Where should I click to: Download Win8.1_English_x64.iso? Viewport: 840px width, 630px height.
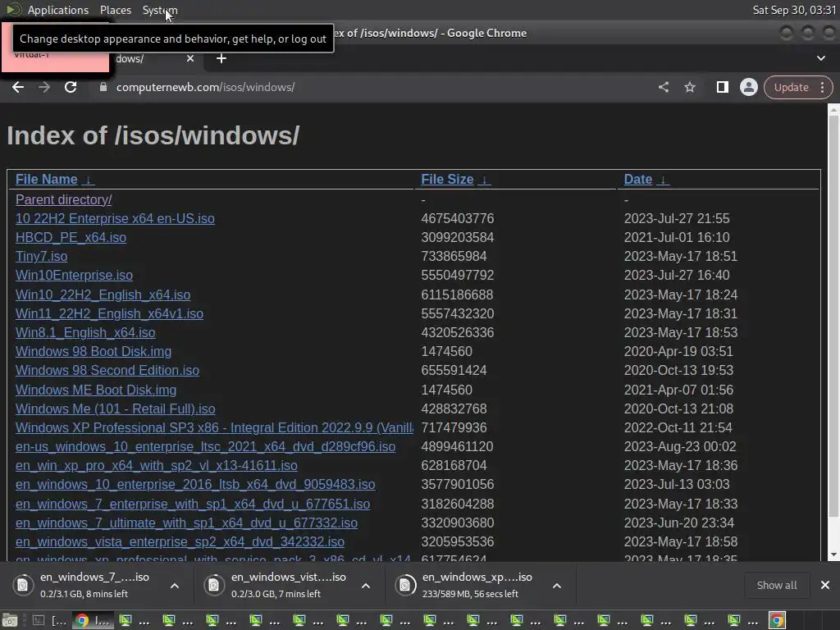coord(85,333)
